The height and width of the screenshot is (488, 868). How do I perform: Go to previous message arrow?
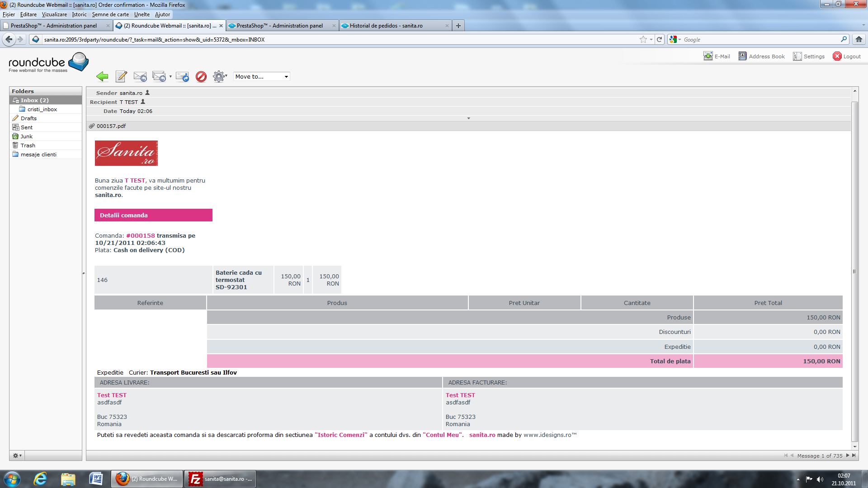792,455
